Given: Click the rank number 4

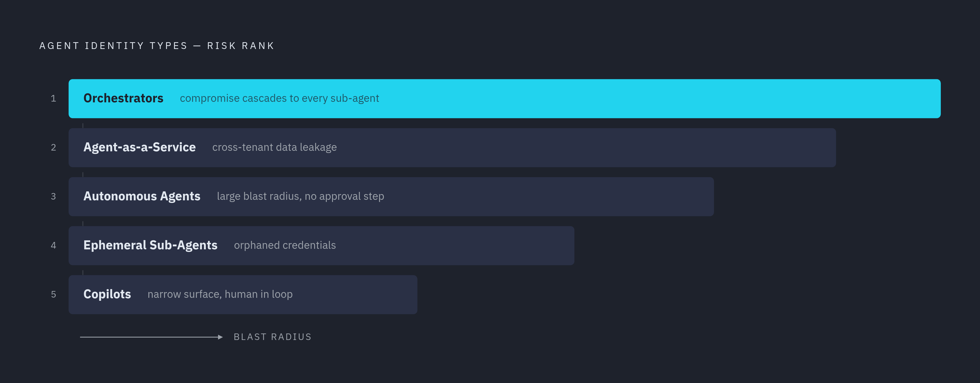Looking at the screenshot, I should [x=53, y=246].
